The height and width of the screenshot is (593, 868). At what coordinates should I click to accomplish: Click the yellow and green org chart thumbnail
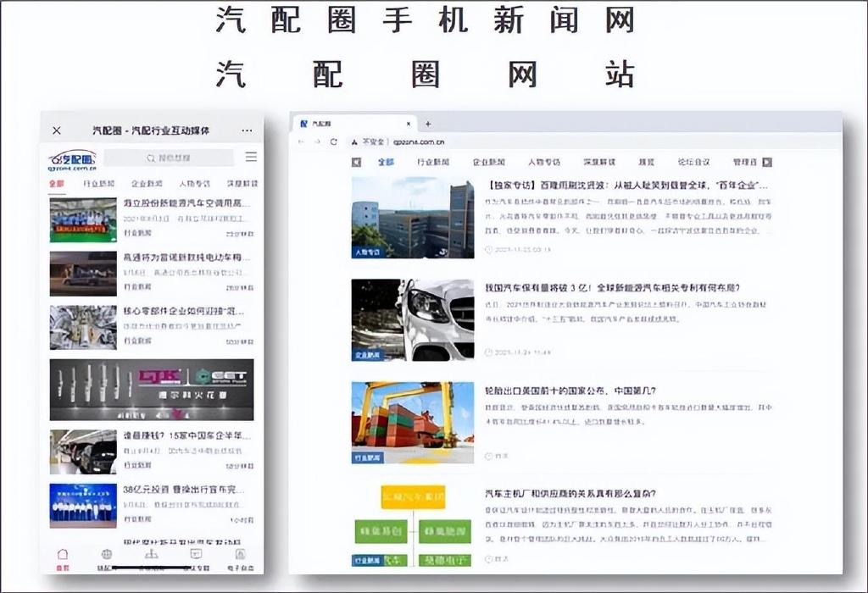coord(413,525)
